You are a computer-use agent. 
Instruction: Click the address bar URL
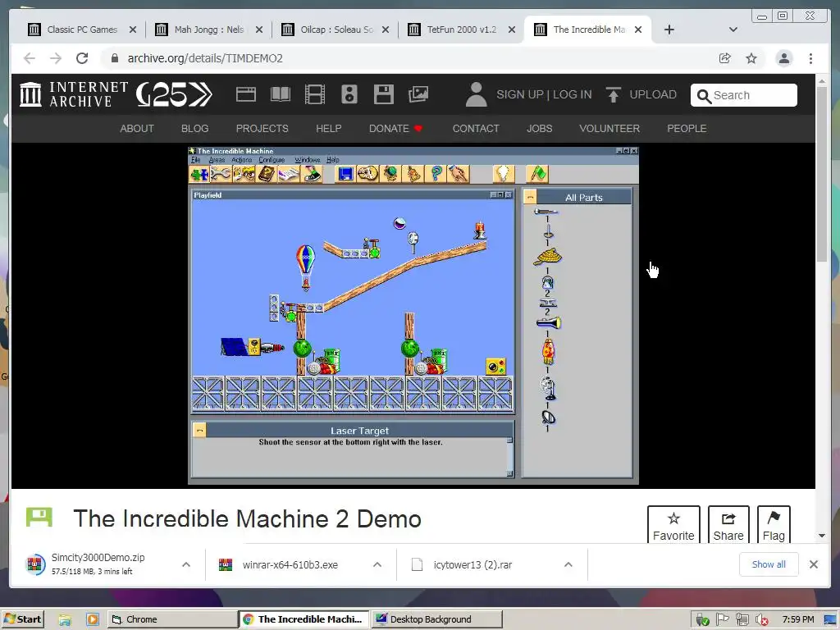[x=204, y=58]
